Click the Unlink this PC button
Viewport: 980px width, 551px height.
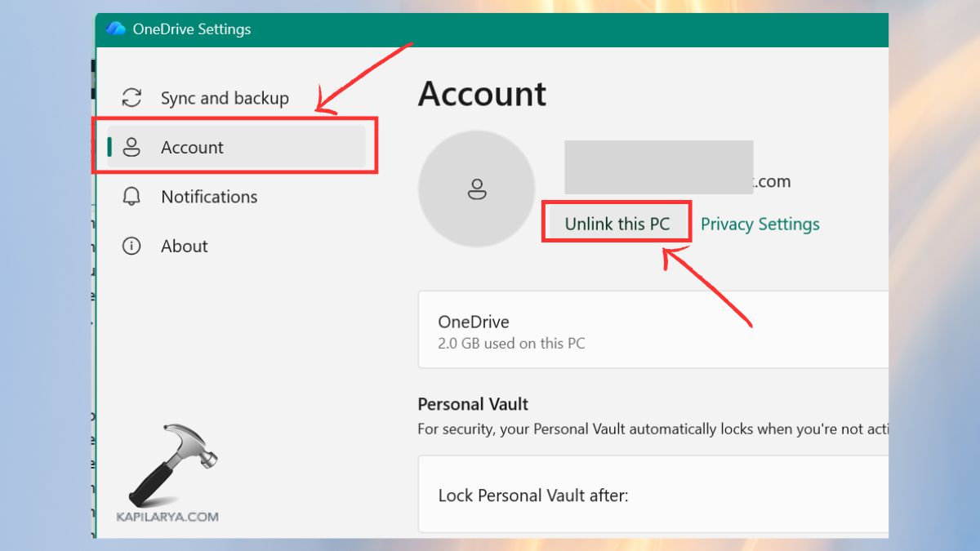617,222
